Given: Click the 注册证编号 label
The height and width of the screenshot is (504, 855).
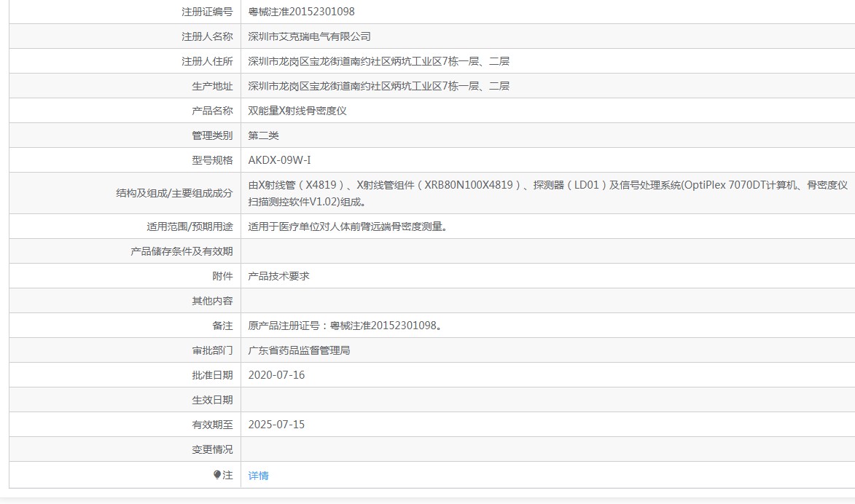Looking at the screenshot, I should 207,12.
